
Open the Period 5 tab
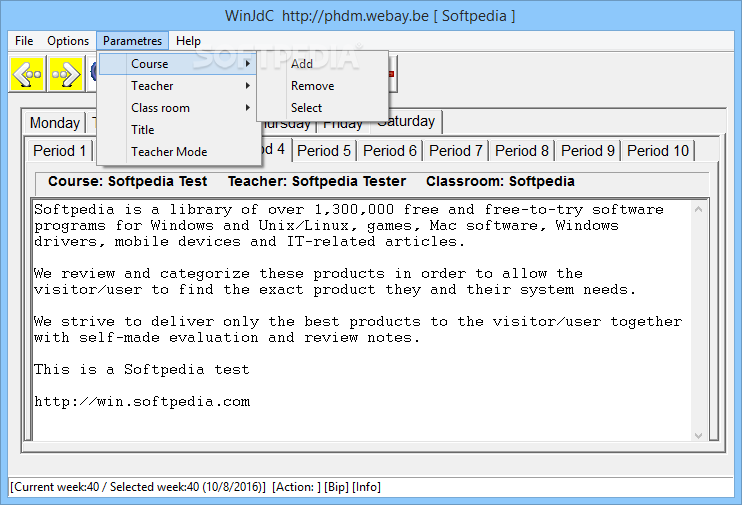[324, 151]
